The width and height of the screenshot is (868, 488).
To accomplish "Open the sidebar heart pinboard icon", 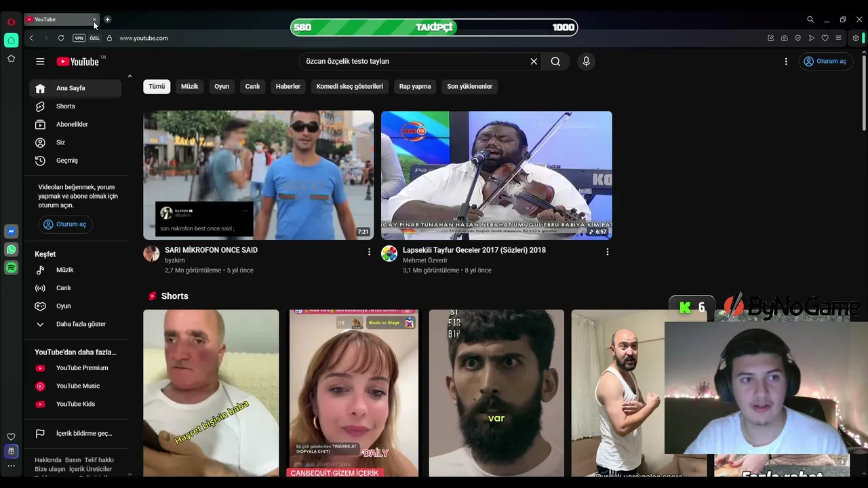I will click(x=11, y=436).
